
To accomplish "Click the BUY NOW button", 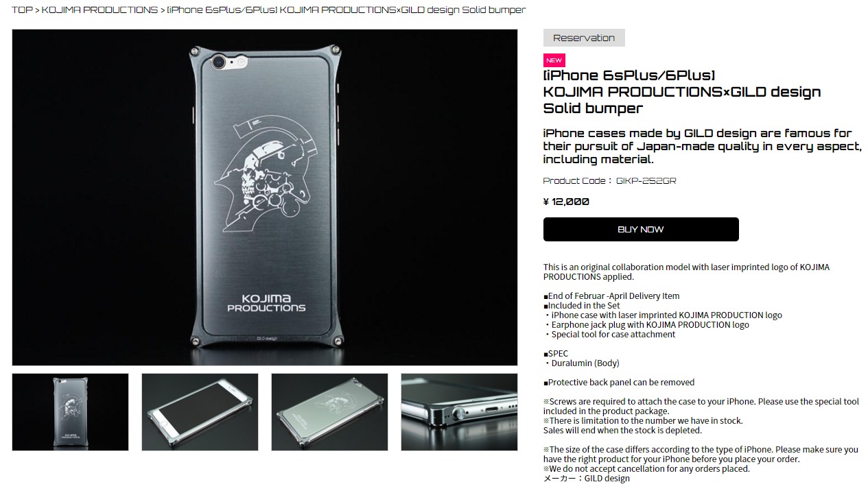I will click(x=641, y=229).
